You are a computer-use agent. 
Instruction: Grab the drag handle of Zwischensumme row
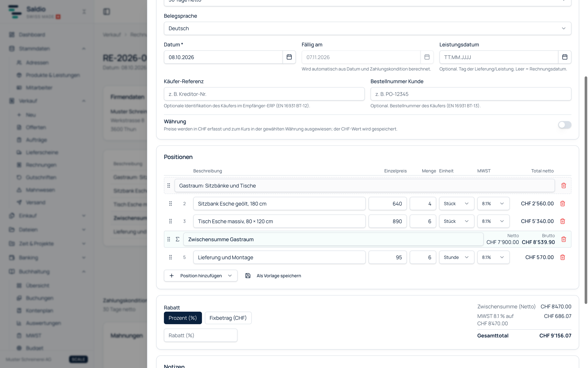169,239
